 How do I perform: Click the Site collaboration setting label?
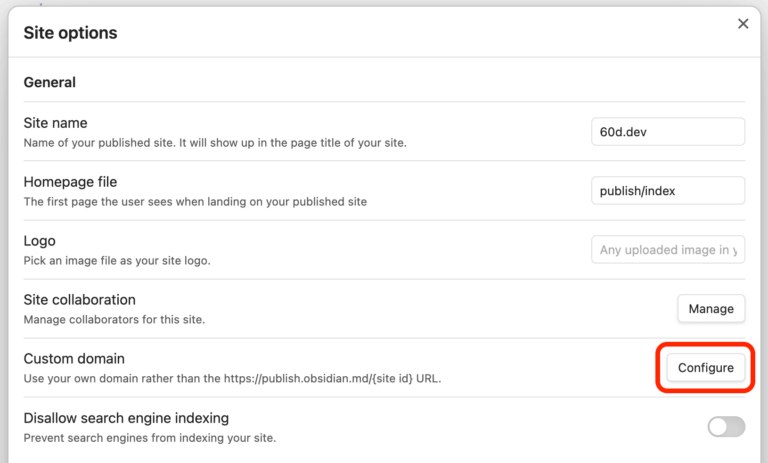click(79, 300)
